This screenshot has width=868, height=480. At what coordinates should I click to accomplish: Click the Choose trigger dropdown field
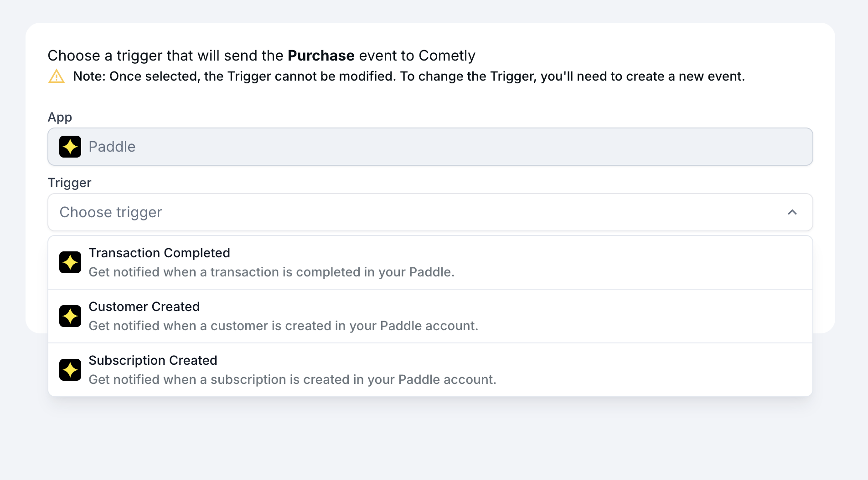[410, 212]
